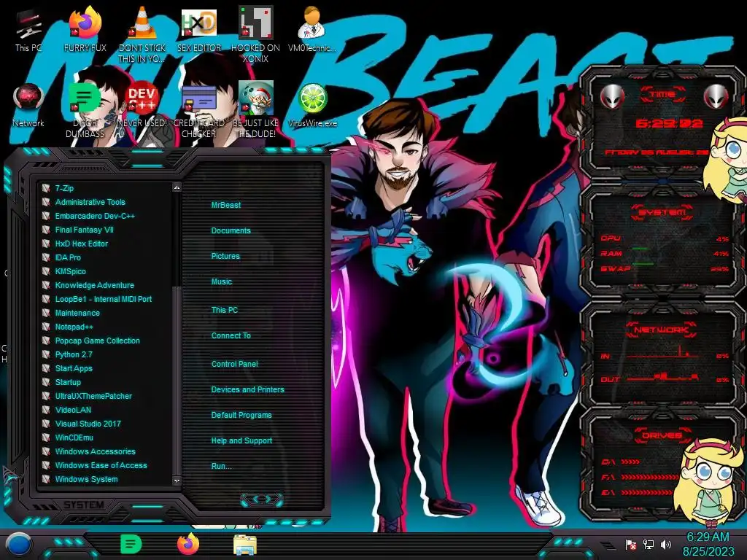Expand the Windows Ease of Access folder
This screenshot has width=747, height=560.
[101, 465]
